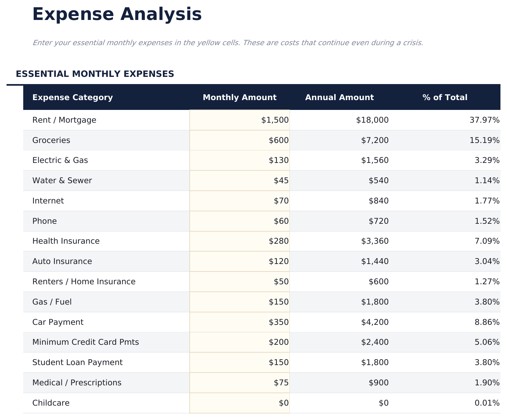Screen dimensions: 507x420
Task: Select the Annual Amount column header
Action: (340, 97)
